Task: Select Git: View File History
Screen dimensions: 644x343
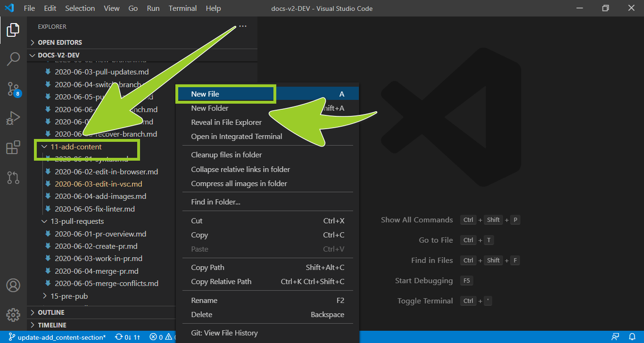Action: [x=267, y=333]
